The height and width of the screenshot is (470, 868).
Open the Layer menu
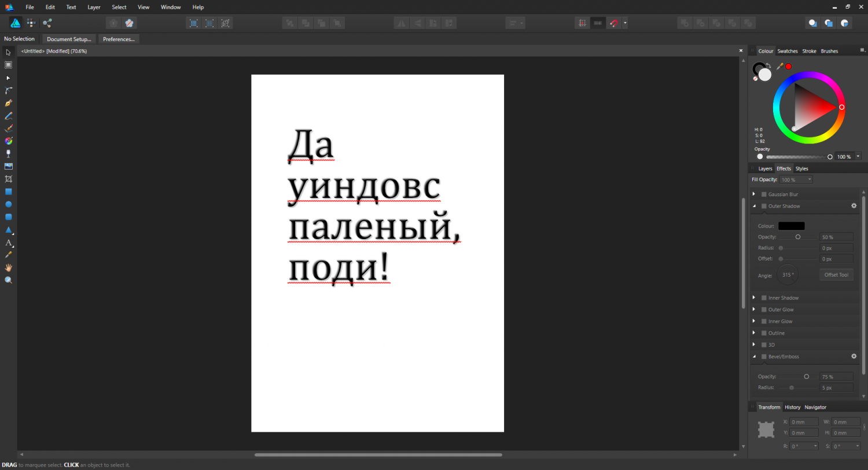point(94,7)
